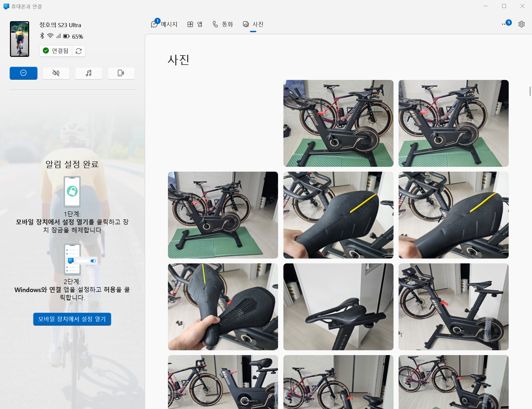The image size is (532, 409).
Task: Click the S23 Ultra phone preview image
Action: click(x=20, y=39)
